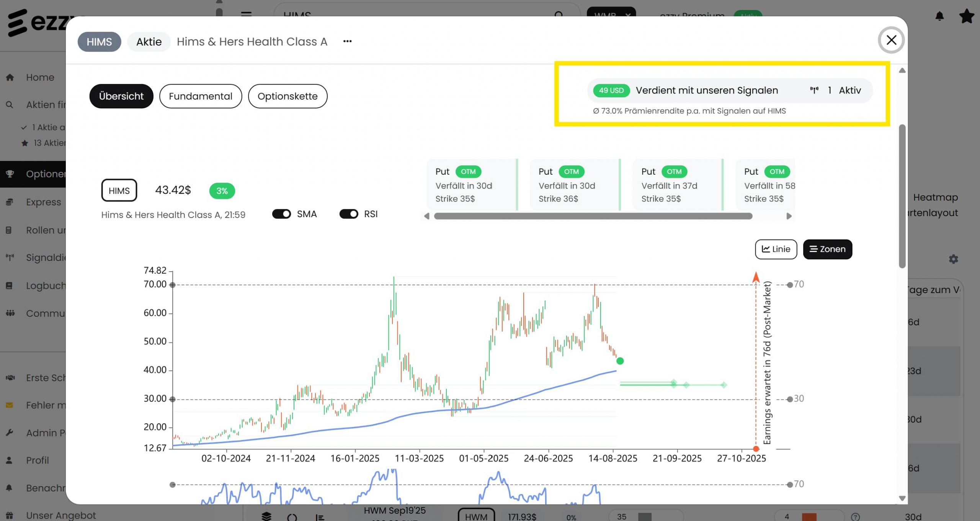Click the Home house icon in sidebar
980x521 pixels.
(x=10, y=77)
